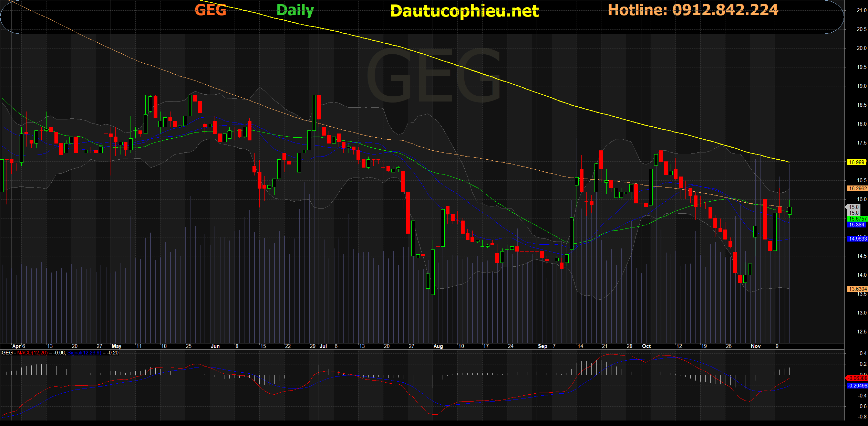Click the Nov month marker on time axis
The width and height of the screenshot is (868, 426).
[755, 346]
